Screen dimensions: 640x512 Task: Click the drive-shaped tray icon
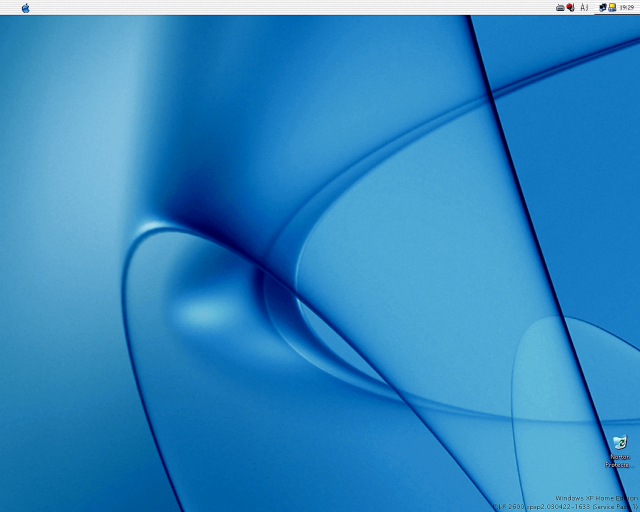[560, 7]
